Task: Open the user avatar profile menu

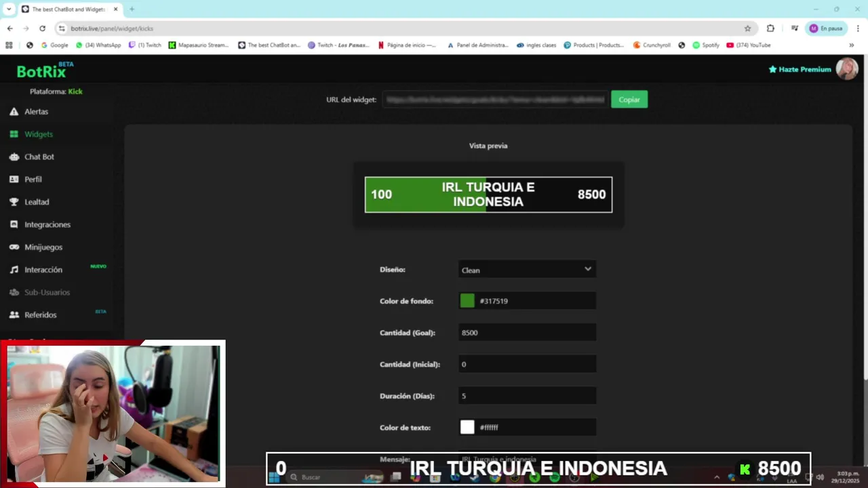Action: [x=847, y=68]
